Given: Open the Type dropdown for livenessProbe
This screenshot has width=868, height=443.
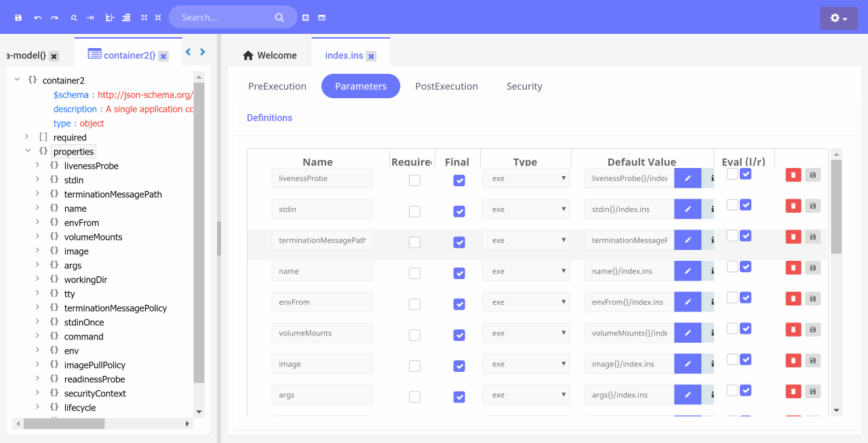Looking at the screenshot, I should click(526, 179).
